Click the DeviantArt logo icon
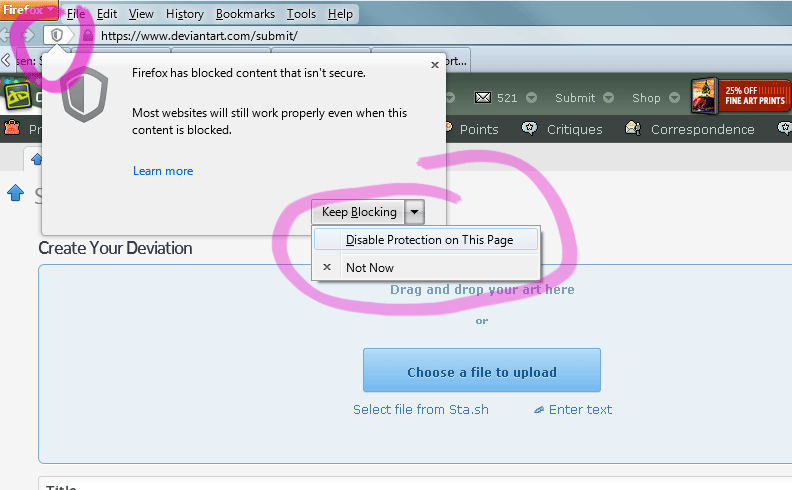 tap(18, 96)
